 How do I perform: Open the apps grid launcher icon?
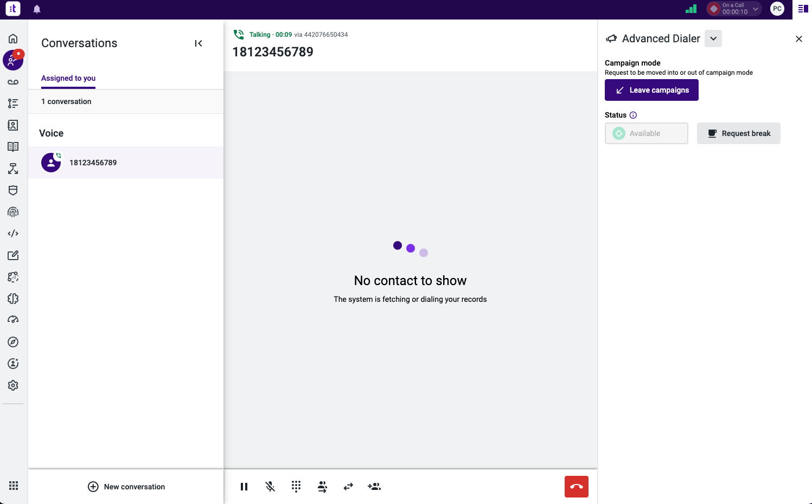point(14,486)
